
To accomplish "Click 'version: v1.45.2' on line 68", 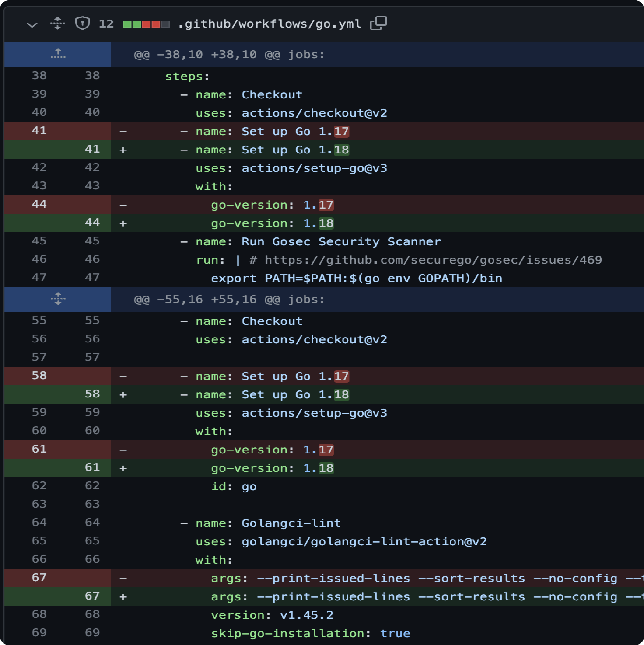I will click(272, 615).
